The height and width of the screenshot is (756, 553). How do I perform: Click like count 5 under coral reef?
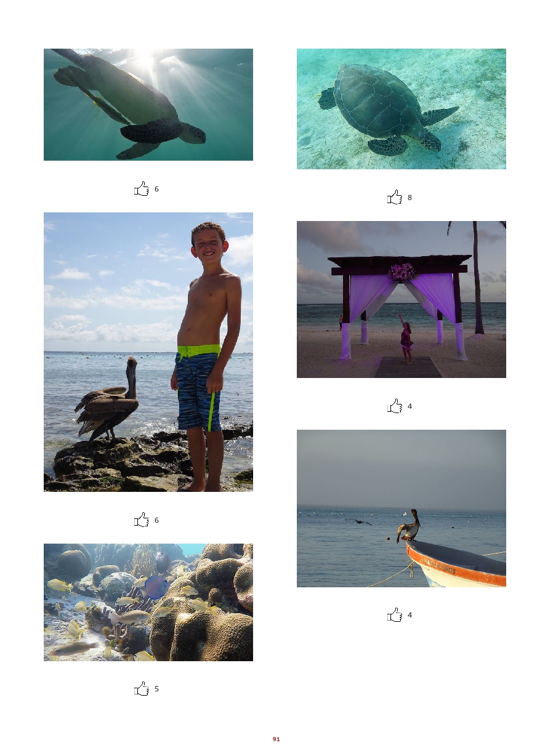click(156, 689)
